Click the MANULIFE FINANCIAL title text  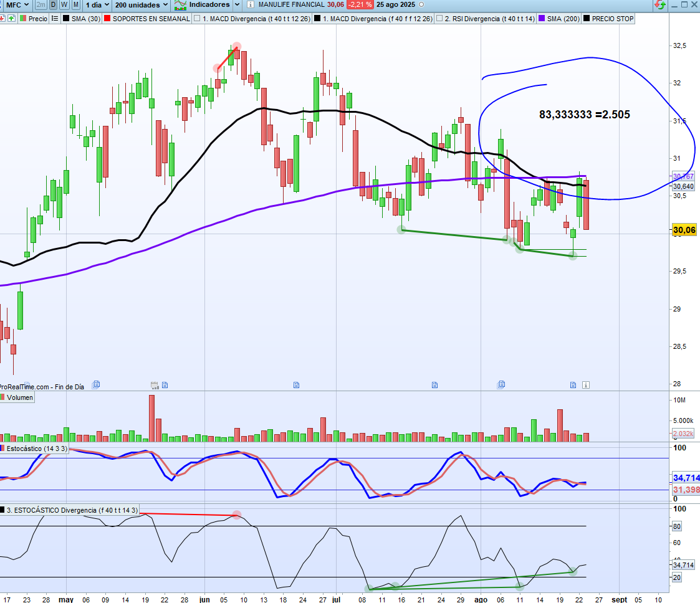tap(292, 5)
